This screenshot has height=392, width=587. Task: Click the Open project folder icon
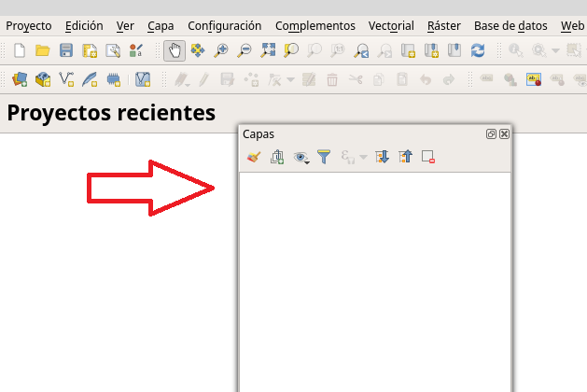click(x=42, y=51)
